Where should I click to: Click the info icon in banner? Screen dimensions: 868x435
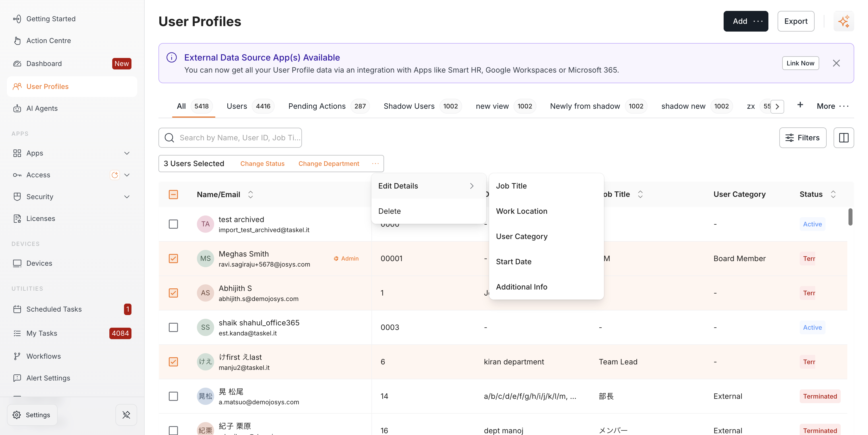coord(172,58)
